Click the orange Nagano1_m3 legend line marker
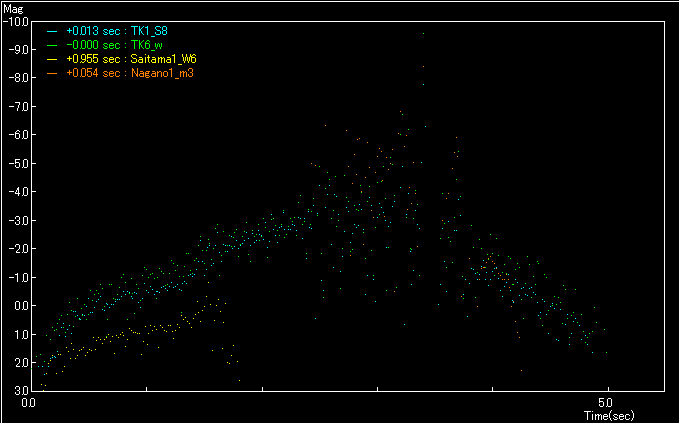679x423 pixels. [x=51, y=73]
